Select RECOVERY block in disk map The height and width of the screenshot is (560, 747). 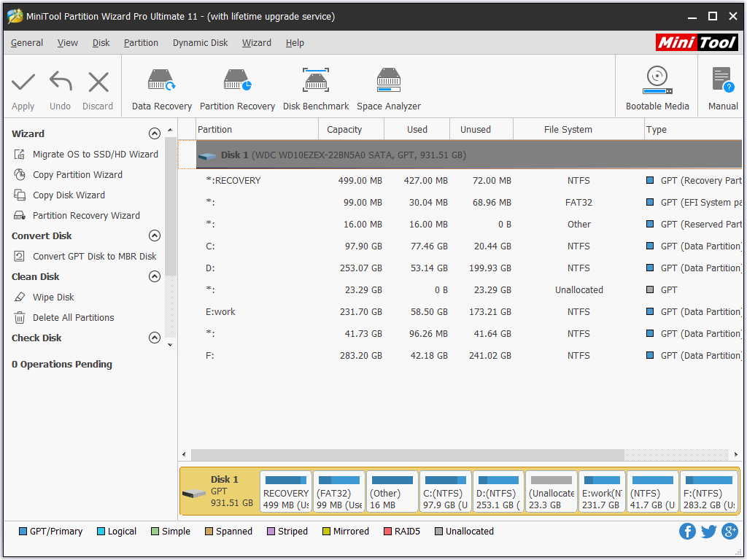pos(286,492)
